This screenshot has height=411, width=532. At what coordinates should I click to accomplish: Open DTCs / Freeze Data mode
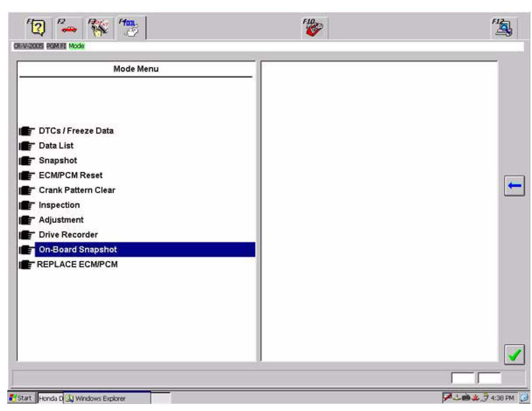click(76, 131)
